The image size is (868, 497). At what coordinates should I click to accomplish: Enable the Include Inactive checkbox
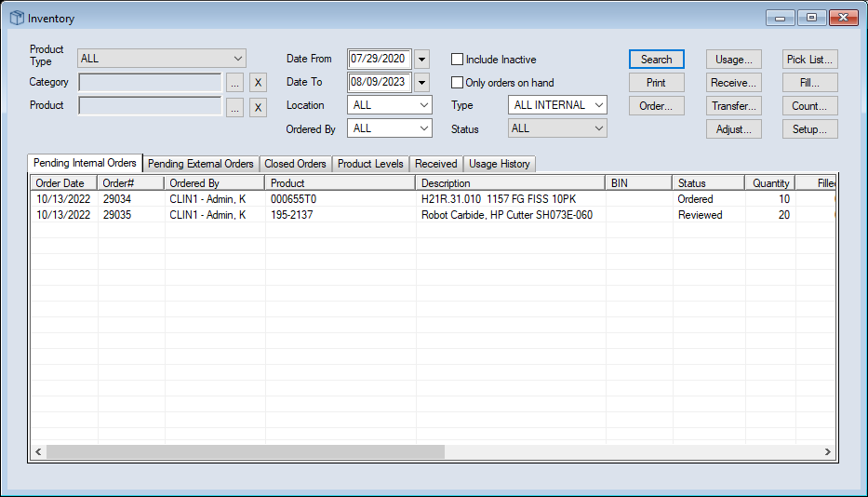click(x=458, y=60)
